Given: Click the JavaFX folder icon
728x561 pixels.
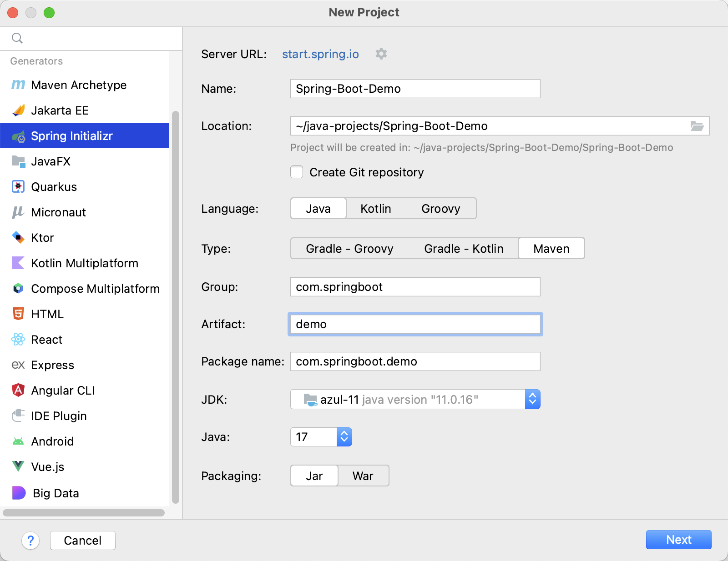Looking at the screenshot, I should click(18, 161).
